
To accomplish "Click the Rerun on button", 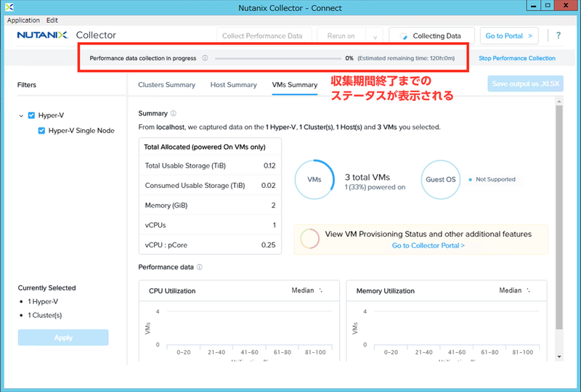I will click(341, 36).
